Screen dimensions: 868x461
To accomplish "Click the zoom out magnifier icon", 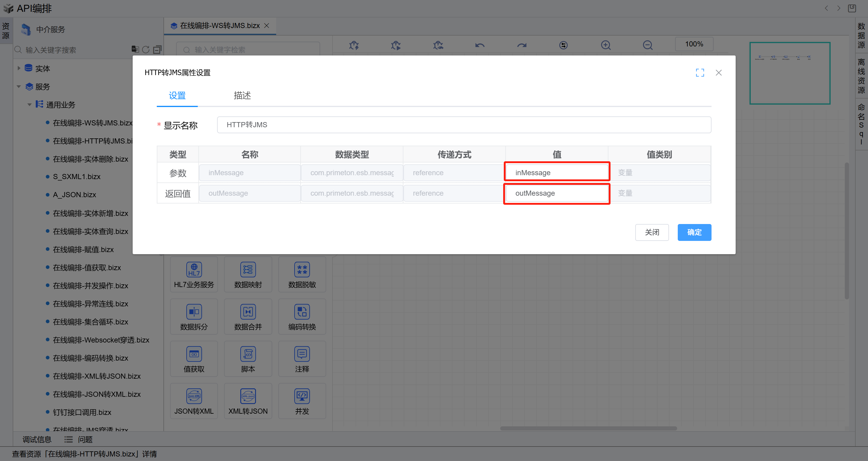I will [x=647, y=45].
